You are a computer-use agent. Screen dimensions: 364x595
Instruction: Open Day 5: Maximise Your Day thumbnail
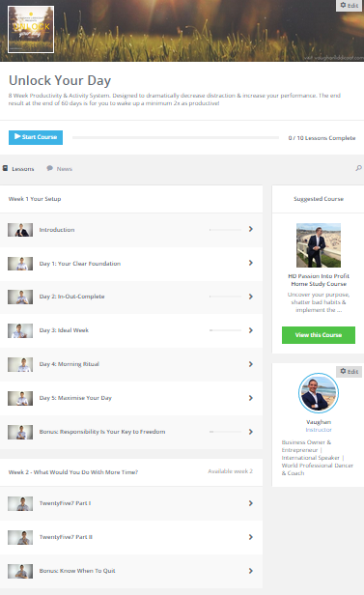tap(20, 398)
